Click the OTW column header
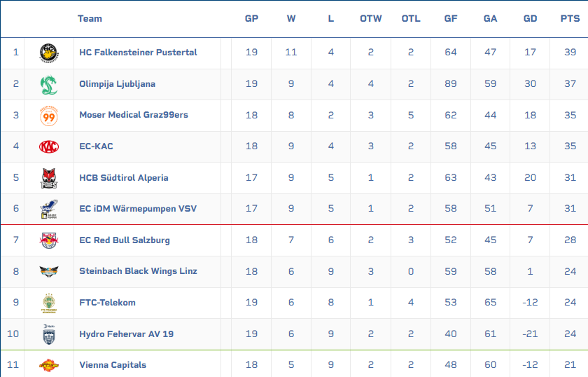Screen dimensions: 588x377 (371, 19)
